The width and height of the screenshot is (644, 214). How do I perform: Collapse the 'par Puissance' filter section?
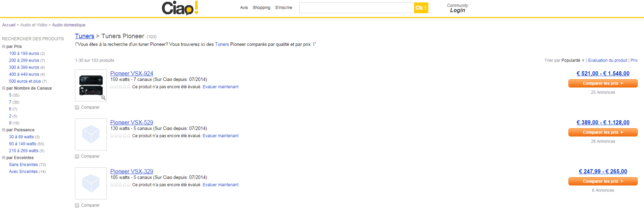click(x=4, y=130)
